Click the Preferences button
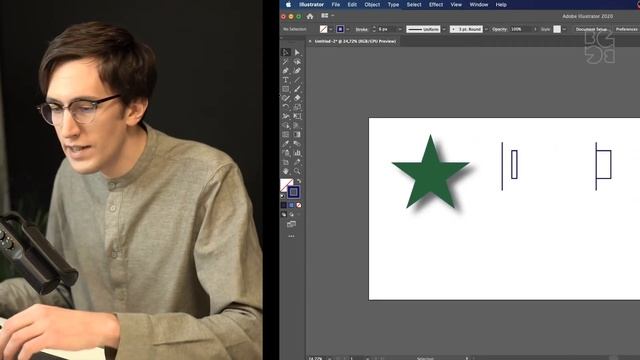The height and width of the screenshot is (360, 640). point(627,29)
